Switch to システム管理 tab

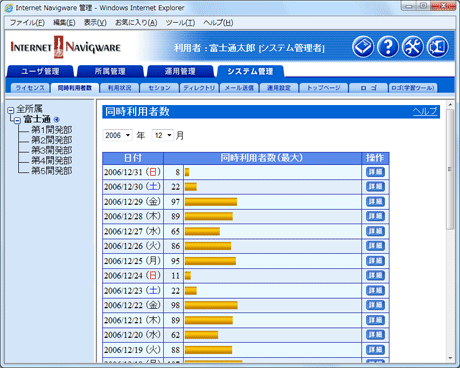pos(250,71)
